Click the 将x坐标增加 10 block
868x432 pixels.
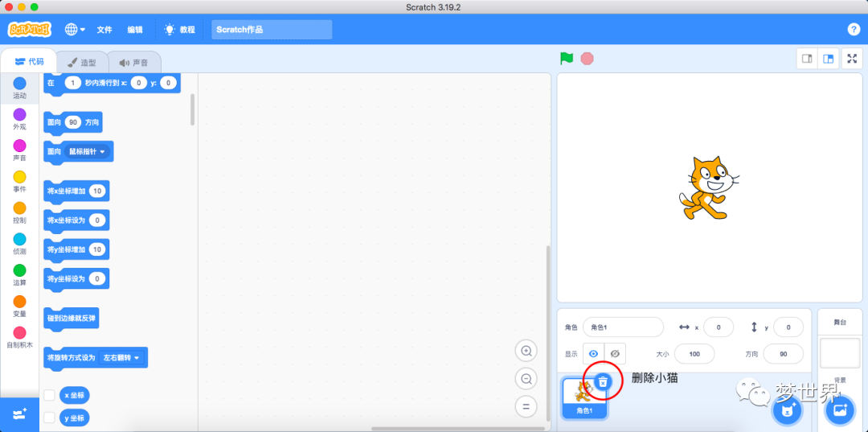(x=76, y=191)
